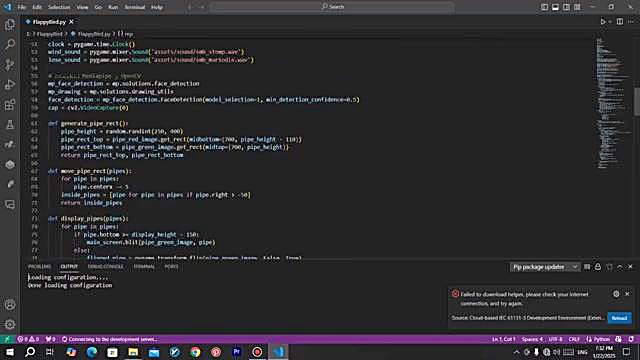
Task: Switch to the Terminal panel tab
Action: tap(144, 267)
